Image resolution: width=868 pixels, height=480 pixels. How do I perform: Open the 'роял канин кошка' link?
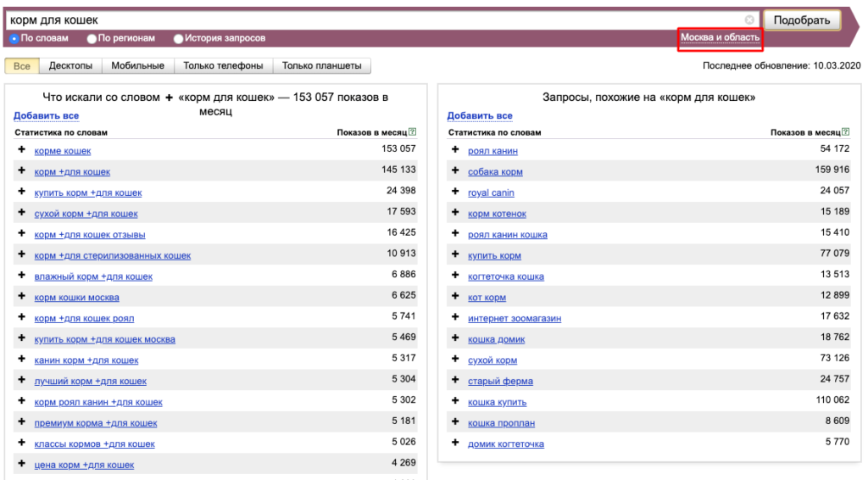(508, 235)
